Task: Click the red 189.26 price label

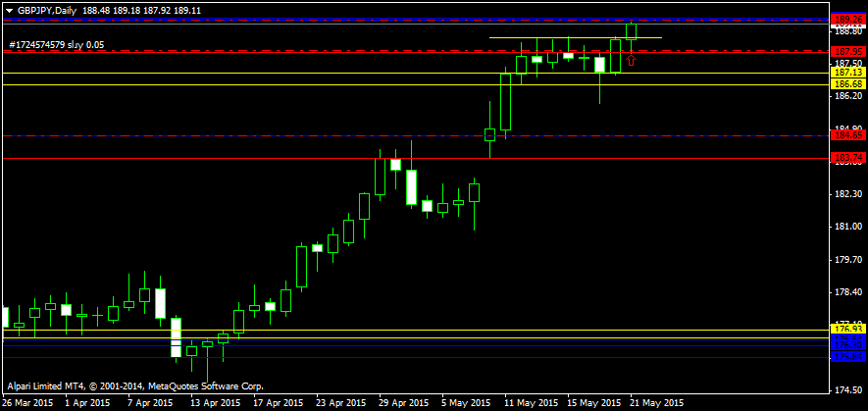Action: [848, 20]
